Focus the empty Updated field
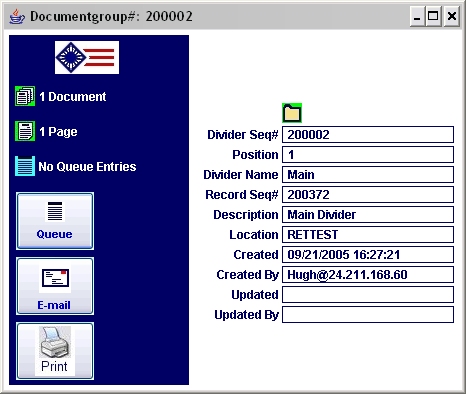The width and height of the screenshot is (466, 394). coord(368,295)
